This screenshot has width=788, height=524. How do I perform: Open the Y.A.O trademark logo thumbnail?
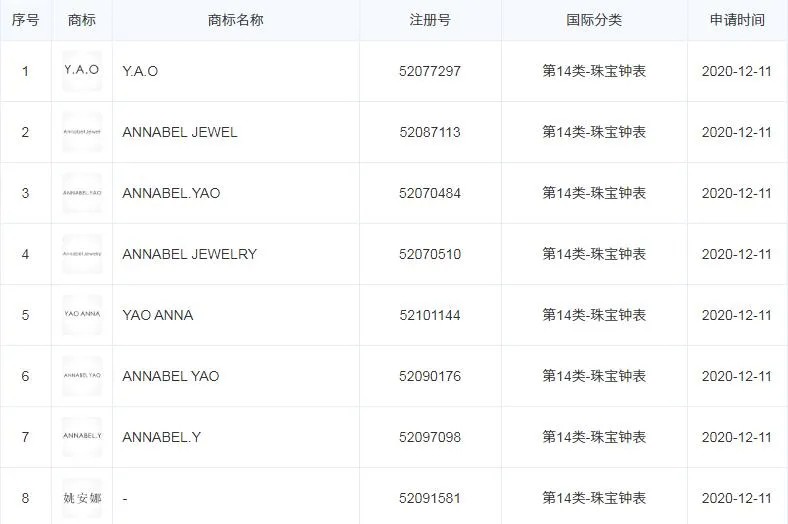click(82, 71)
